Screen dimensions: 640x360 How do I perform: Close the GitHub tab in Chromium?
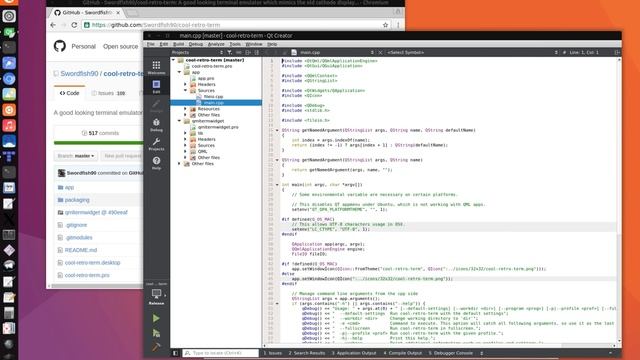coord(118,13)
